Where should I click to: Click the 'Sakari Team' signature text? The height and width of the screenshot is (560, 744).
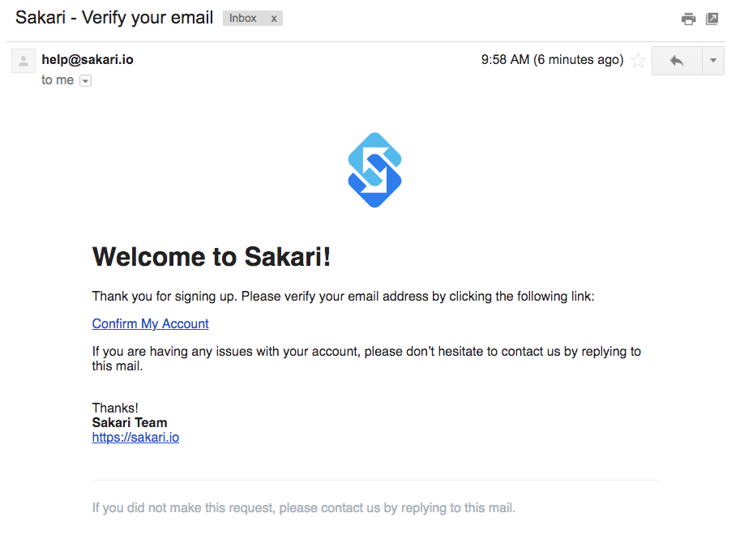pos(130,422)
